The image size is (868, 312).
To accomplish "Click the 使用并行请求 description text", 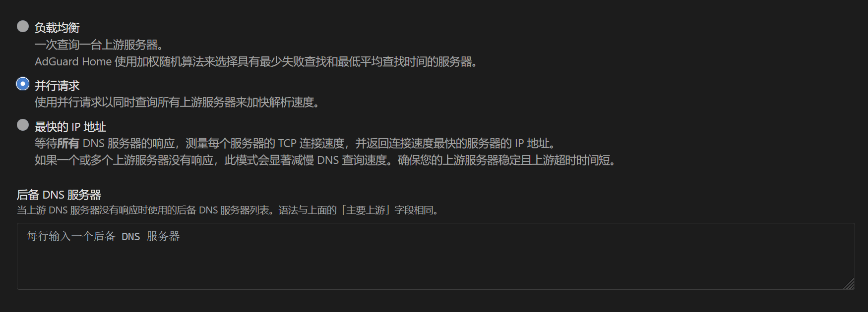I will point(177,102).
